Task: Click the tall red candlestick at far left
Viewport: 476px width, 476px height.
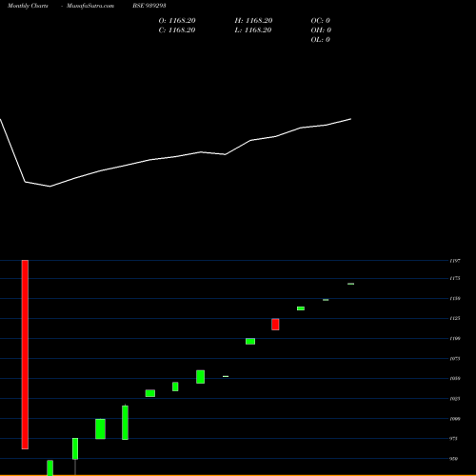Action: click(x=25, y=354)
